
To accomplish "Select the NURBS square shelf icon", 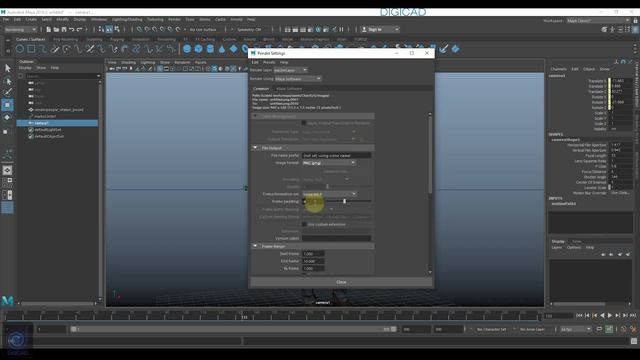I will (x=31, y=49).
